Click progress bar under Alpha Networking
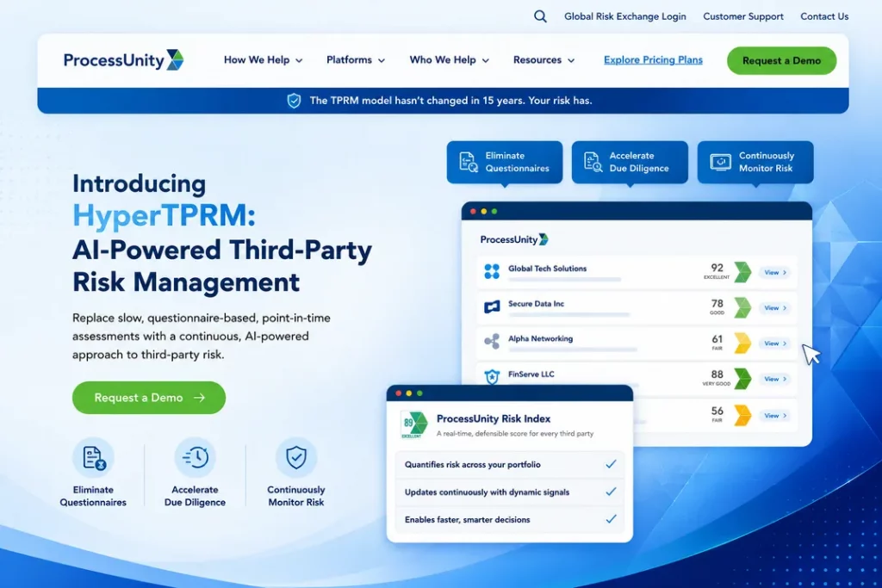 573,350
